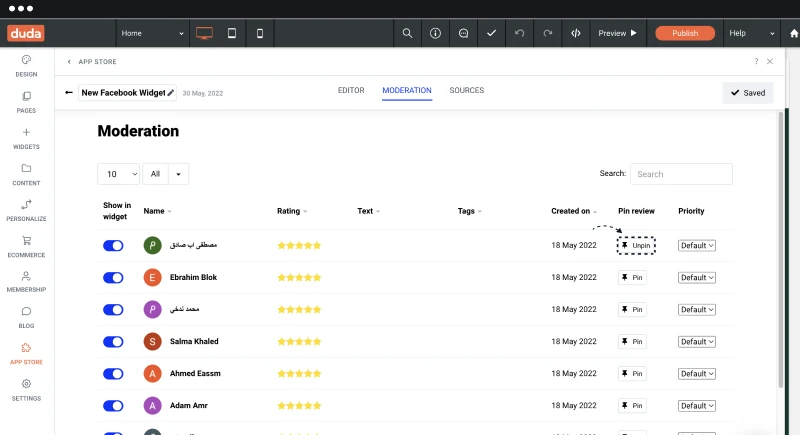The image size is (800, 435).
Task: Open the Widgets panel
Action: click(26, 139)
